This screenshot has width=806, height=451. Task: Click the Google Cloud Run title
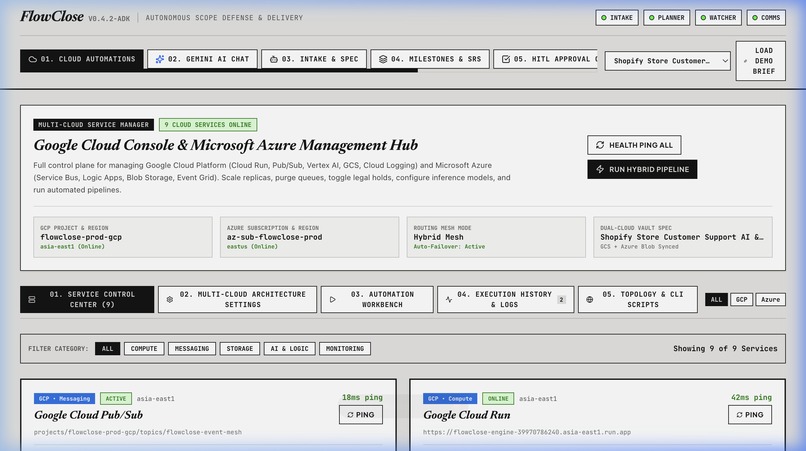click(467, 415)
